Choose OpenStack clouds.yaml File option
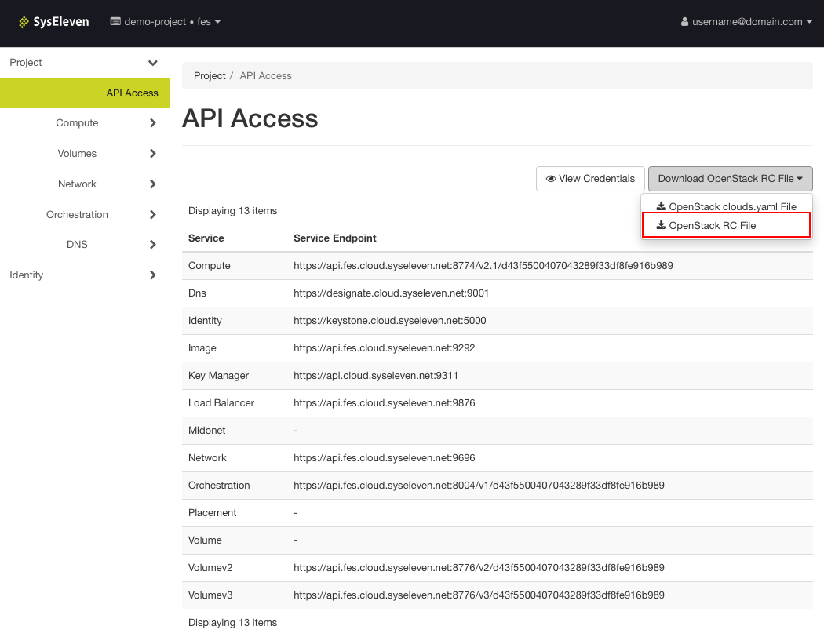The height and width of the screenshot is (644, 824). (726, 206)
